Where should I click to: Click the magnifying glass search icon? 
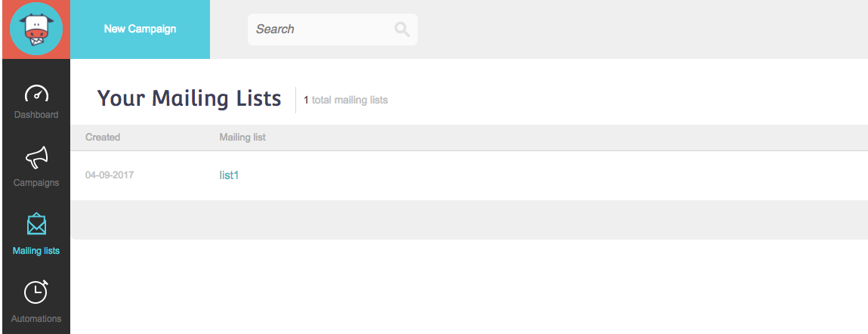click(402, 29)
